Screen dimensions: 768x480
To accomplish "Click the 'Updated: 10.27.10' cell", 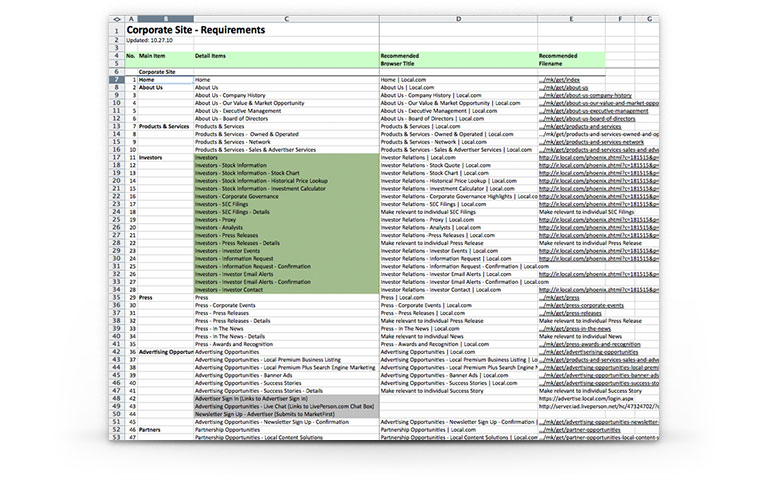I will click(149, 40).
